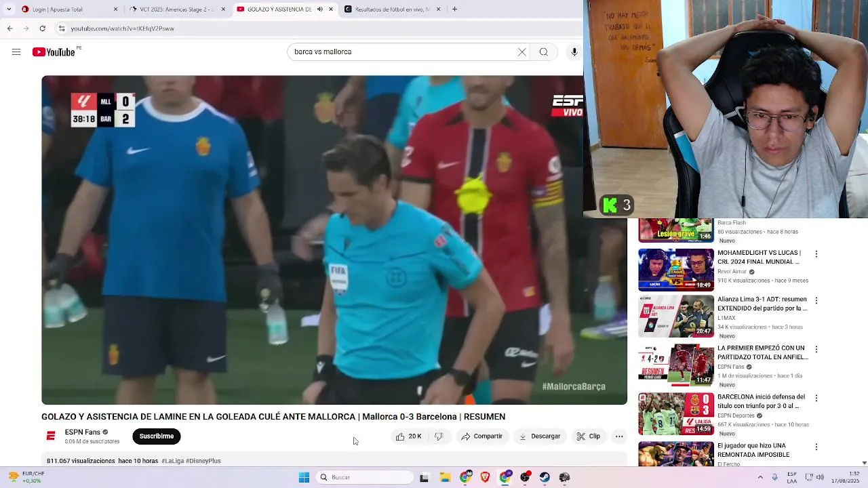The image size is (868, 488).
Task: Open the Windows Start menu
Action: (x=304, y=477)
